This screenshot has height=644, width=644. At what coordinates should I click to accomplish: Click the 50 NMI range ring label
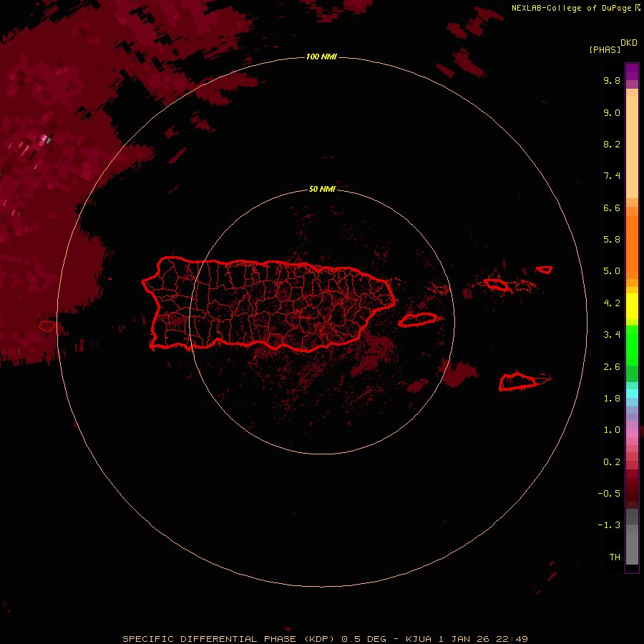322,189
